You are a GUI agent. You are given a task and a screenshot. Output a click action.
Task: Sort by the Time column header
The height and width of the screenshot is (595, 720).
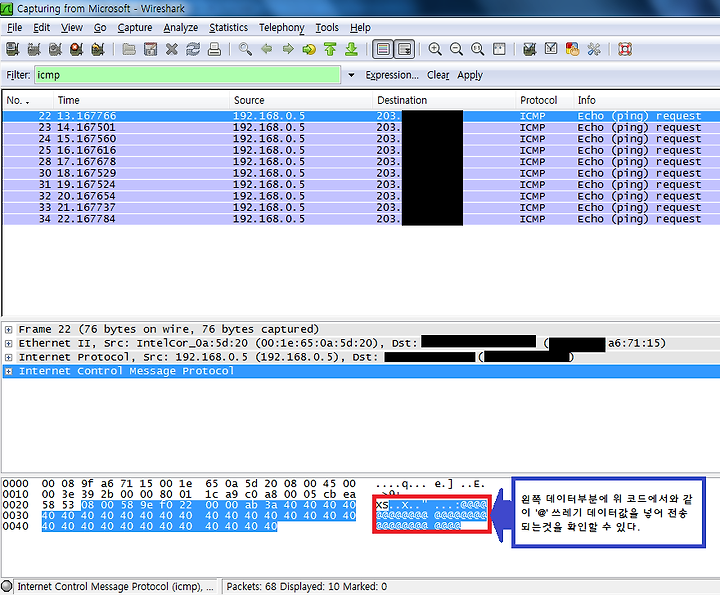pyautogui.click(x=141, y=100)
